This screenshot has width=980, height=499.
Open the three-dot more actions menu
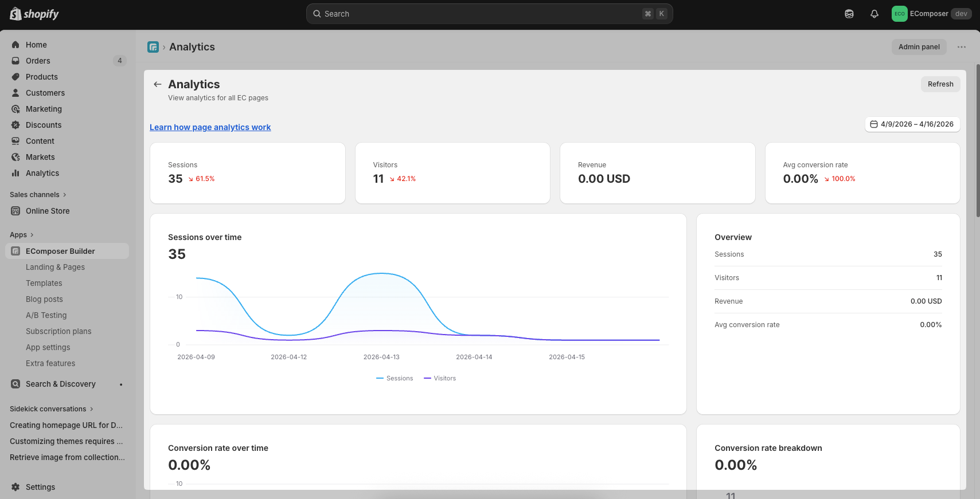[x=961, y=47]
